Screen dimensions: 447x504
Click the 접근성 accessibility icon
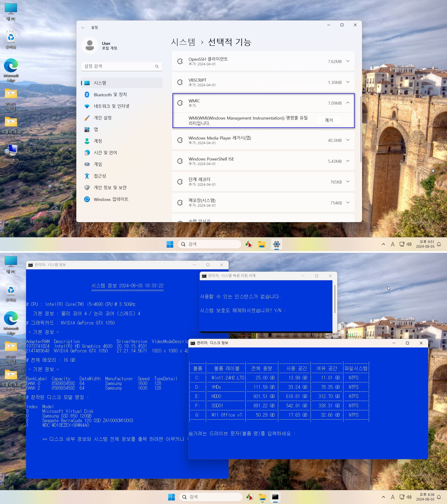[x=87, y=176]
